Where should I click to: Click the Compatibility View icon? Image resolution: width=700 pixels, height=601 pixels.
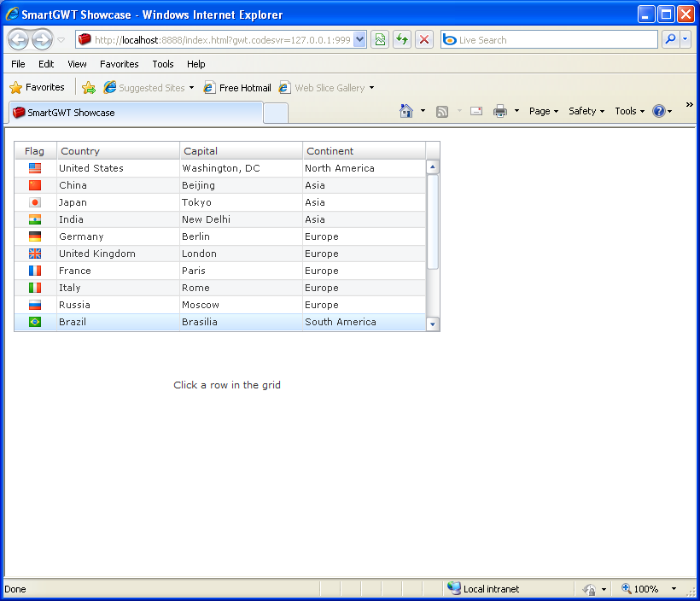380,40
